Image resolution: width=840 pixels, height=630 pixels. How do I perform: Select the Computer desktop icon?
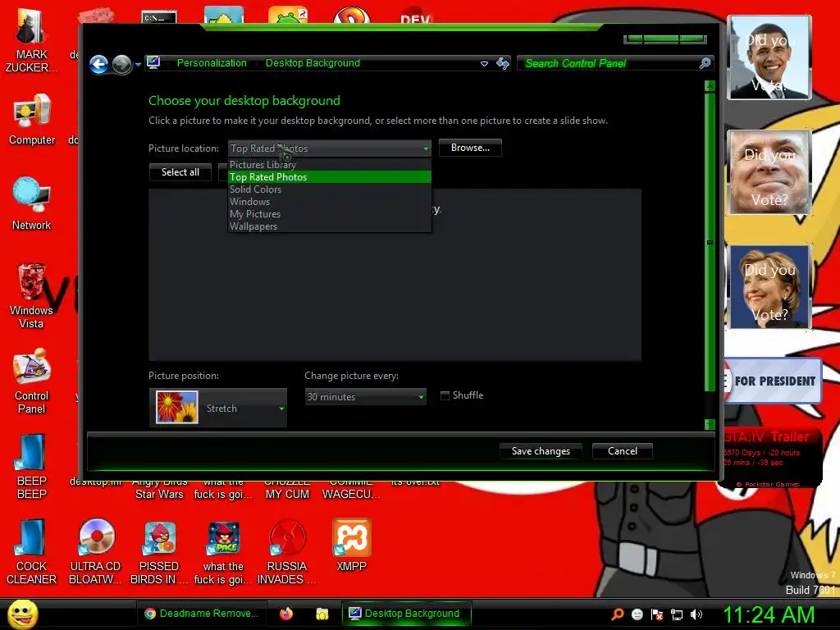32,119
